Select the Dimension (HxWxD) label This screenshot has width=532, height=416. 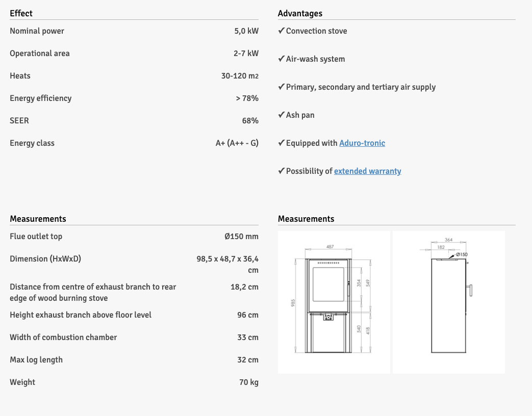click(x=45, y=259)
